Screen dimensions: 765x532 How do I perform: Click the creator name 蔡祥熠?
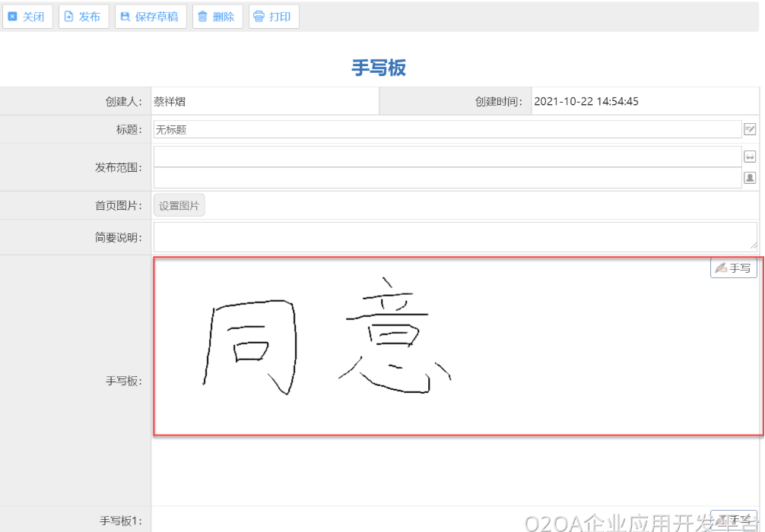click(170, 102)
